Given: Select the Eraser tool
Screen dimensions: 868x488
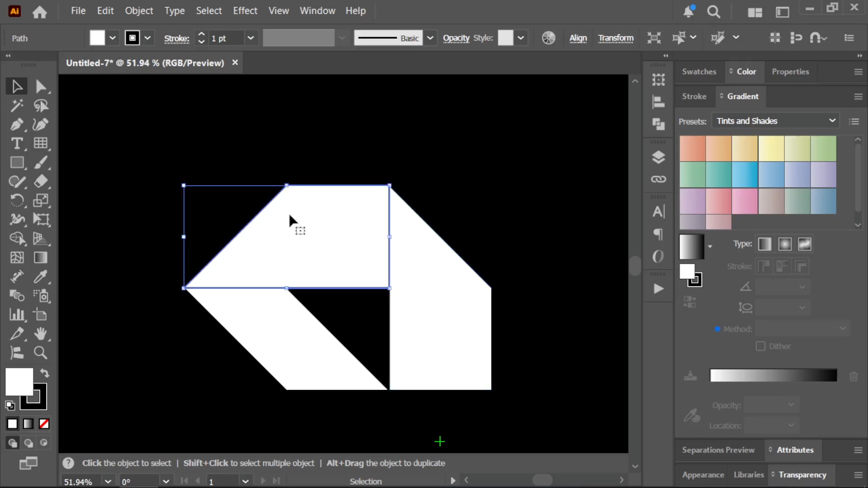Looking at the screenshot, I should coord(41,182).
